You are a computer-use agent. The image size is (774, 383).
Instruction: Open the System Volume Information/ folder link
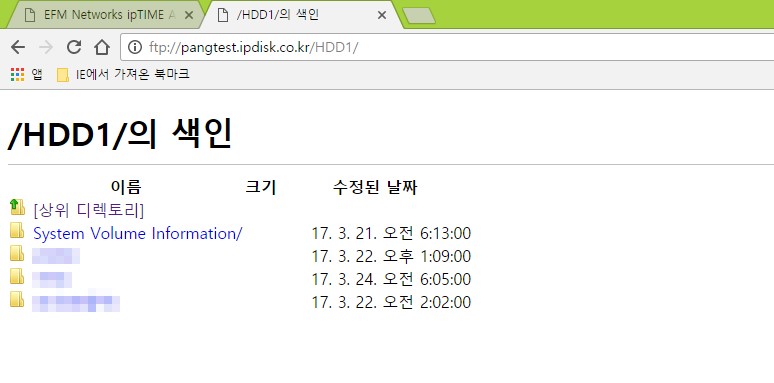click(x=137, y=233)
